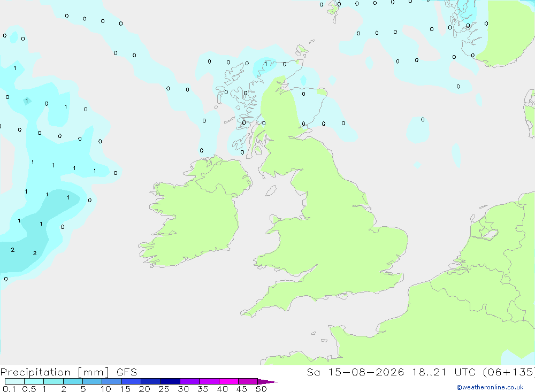Click the 0.5–1 mm legend color swatch

[34, 381]
